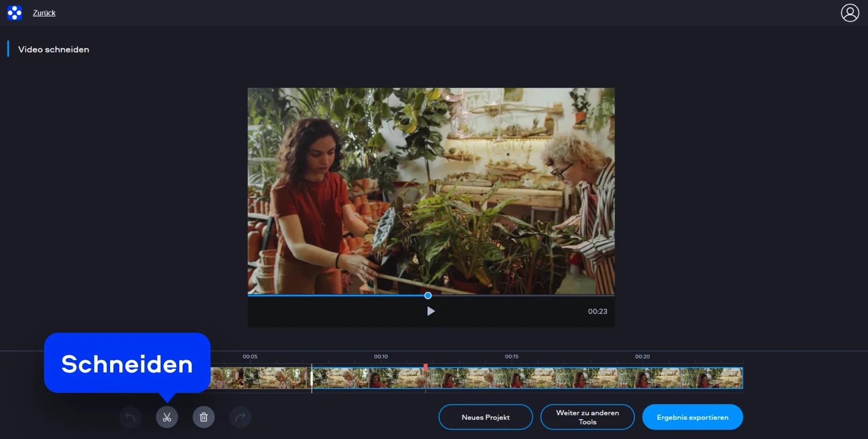Start a new project with Neues Projekt
868x439 pixels.
click(x=486, y=417)
